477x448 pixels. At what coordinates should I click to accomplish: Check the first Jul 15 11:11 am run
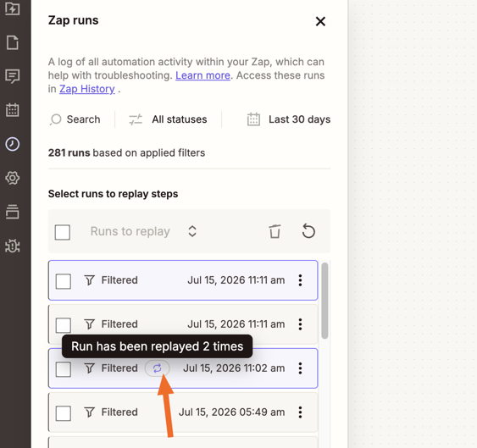click(x=64, y=281)
